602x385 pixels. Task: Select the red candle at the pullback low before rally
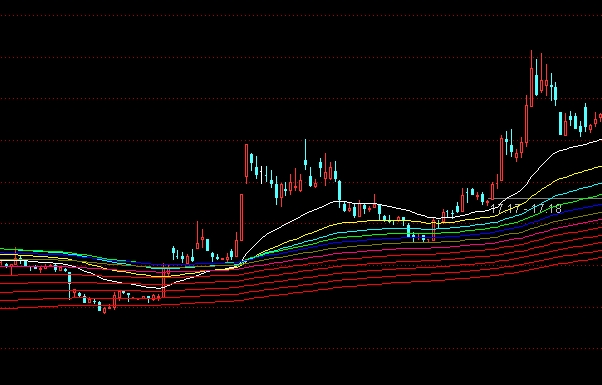coord(434,230)
